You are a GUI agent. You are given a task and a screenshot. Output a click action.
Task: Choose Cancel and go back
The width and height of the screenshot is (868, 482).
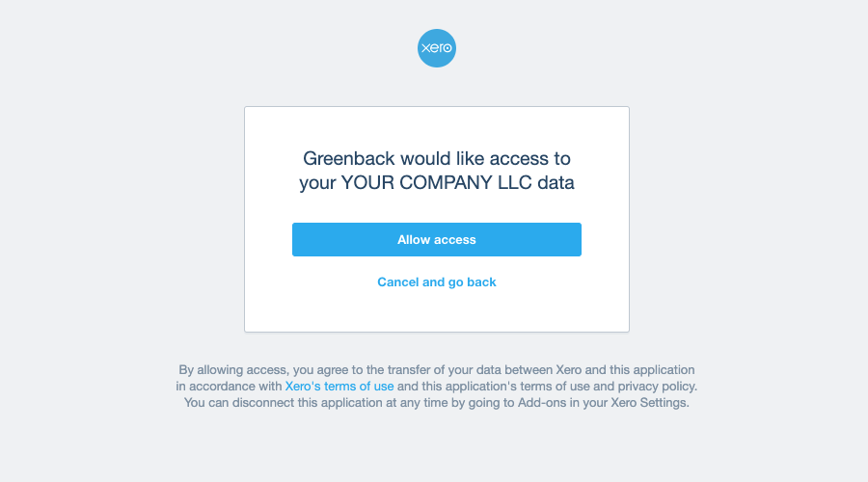(x=436, y=282)
